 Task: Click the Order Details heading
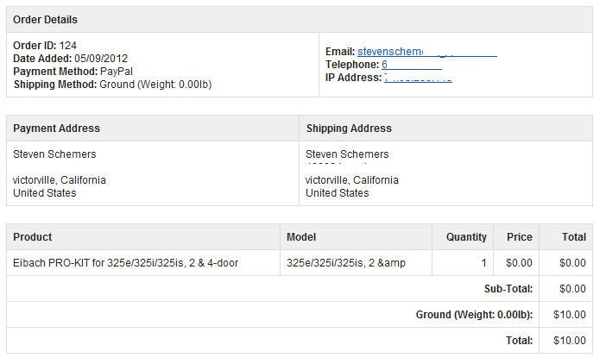tap(45, 20)
